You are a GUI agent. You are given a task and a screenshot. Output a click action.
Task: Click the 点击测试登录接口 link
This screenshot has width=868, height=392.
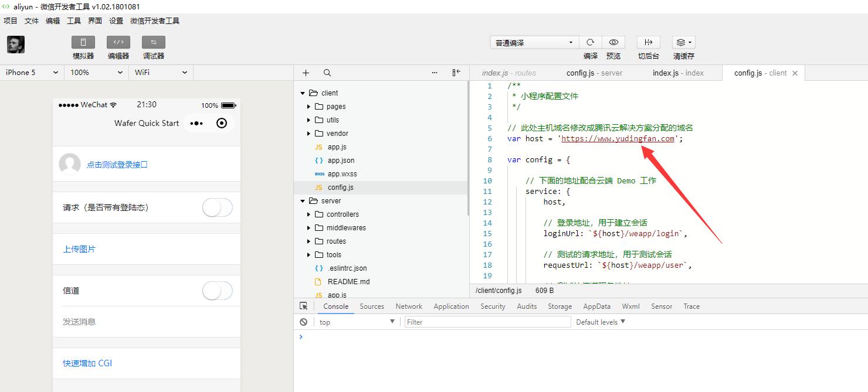coord(117,165)
